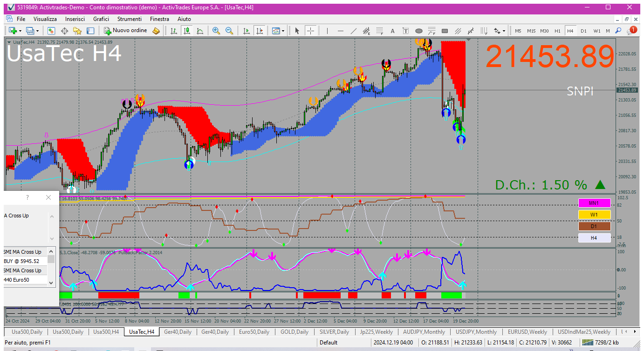Screen dimensions: 644x351
Task: Switch chart to bar chart
Action: (x=174, y=31)
